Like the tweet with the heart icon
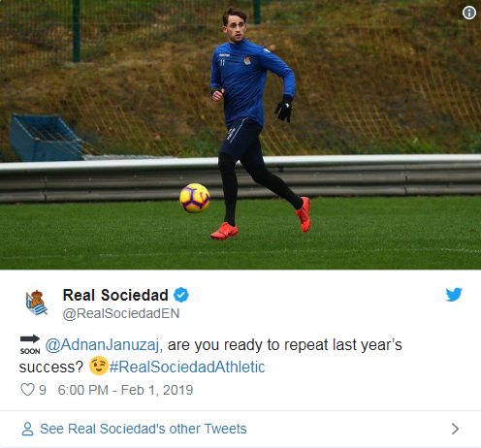The height and width of the screenshot is (448, 481). pos(27,390)
